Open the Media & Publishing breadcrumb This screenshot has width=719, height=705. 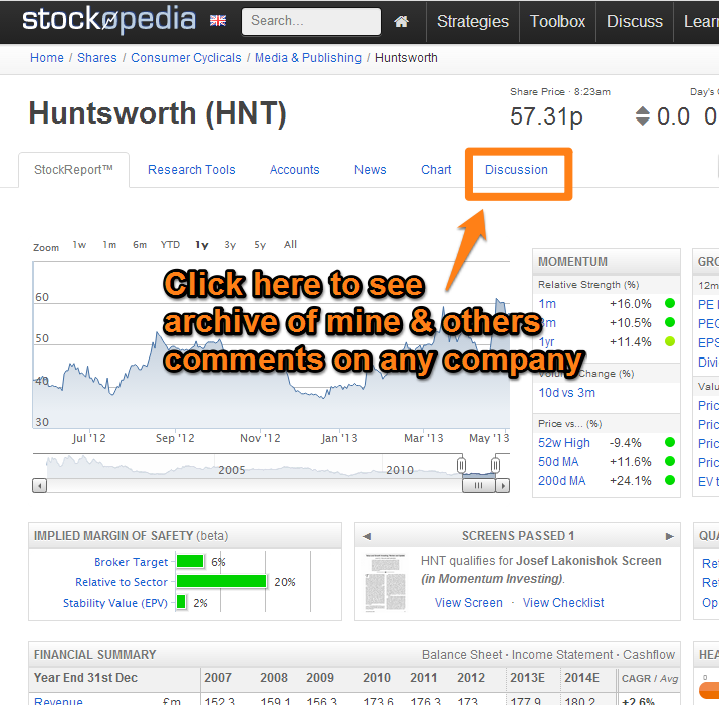pyautogui.click(x=308, y=58)
